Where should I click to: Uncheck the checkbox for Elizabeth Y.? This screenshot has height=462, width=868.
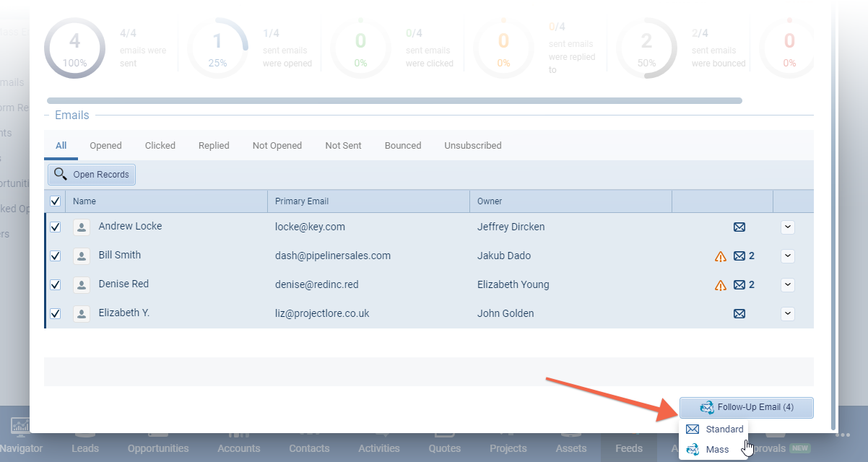(55, 314)
